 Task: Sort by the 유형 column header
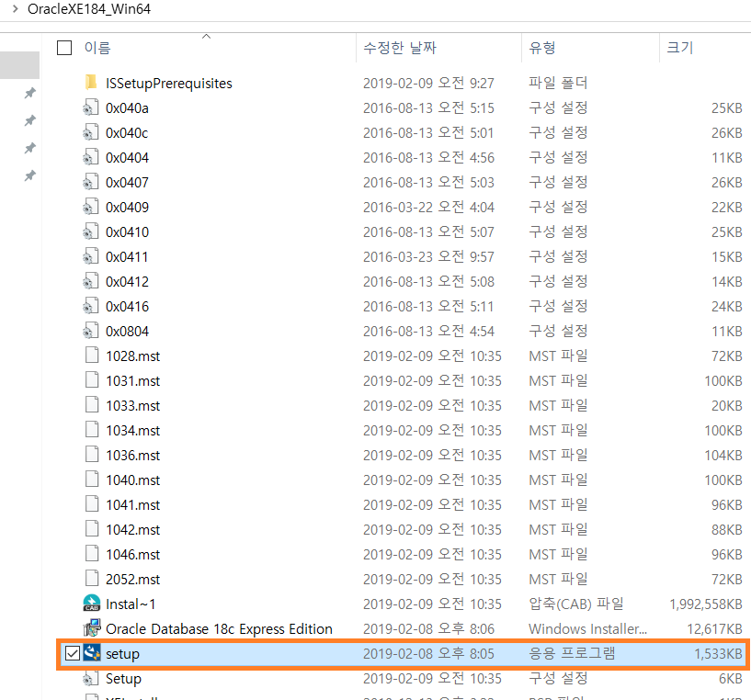(x=541, y=48)
